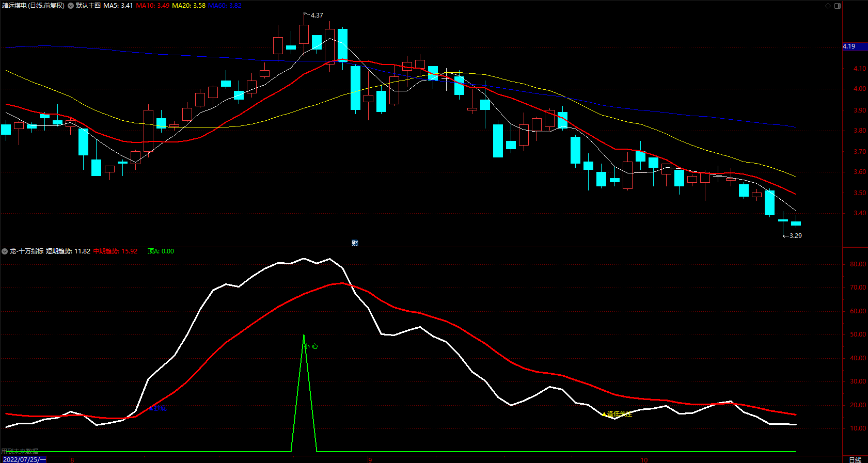Click the MA60: 3.82 value
This screenshot has width=868, height=463.
coord(225,6)
